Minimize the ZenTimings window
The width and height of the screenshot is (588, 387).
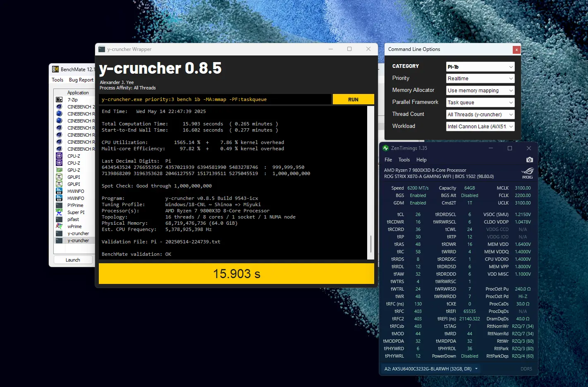[x=491, y=148]
